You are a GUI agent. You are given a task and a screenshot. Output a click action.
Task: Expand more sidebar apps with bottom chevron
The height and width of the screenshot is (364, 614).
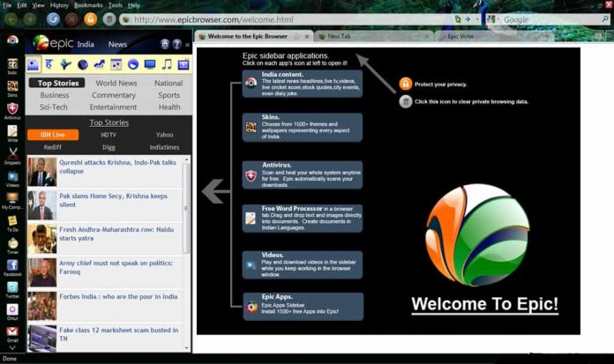[x=12, y=349]
